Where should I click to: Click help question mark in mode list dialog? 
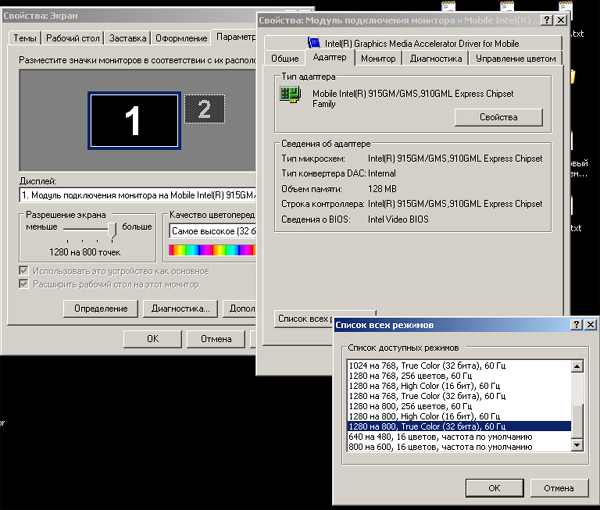point(575,325)
